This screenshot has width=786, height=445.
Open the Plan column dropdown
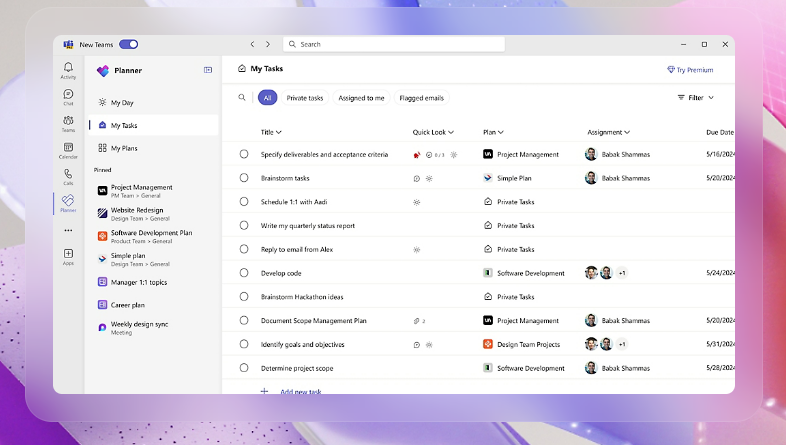493,132
